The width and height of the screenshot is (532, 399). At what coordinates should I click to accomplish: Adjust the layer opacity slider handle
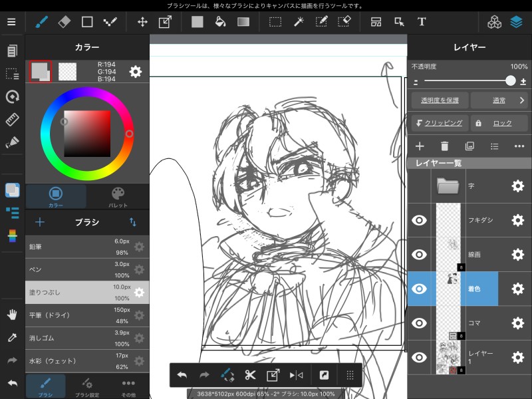(510, 80)
